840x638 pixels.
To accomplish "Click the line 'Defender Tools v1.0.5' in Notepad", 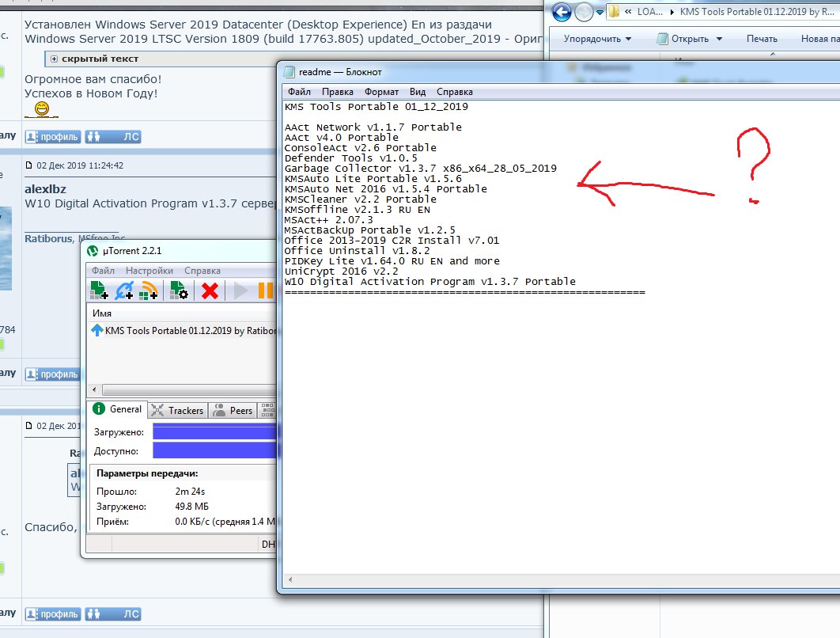I will click(x=351, y=158).
